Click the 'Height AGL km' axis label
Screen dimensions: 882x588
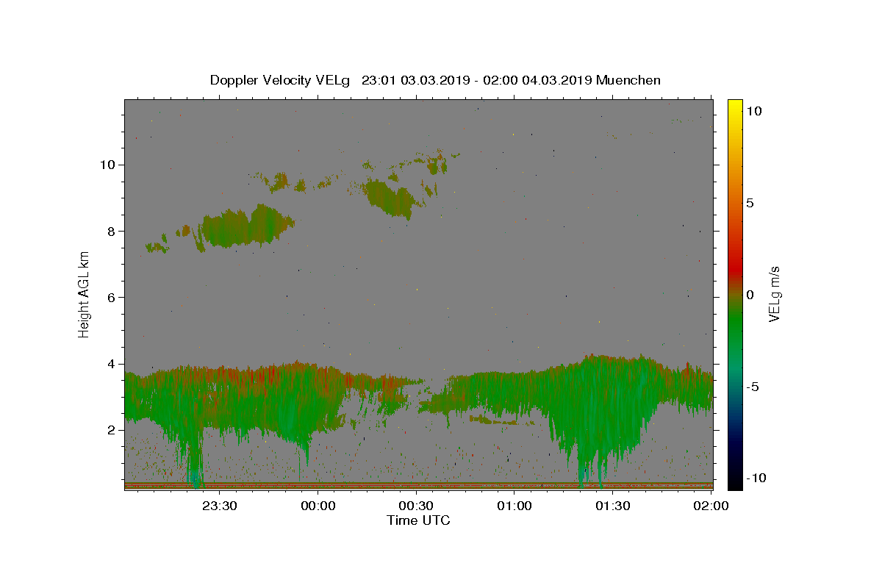(84, 294)
